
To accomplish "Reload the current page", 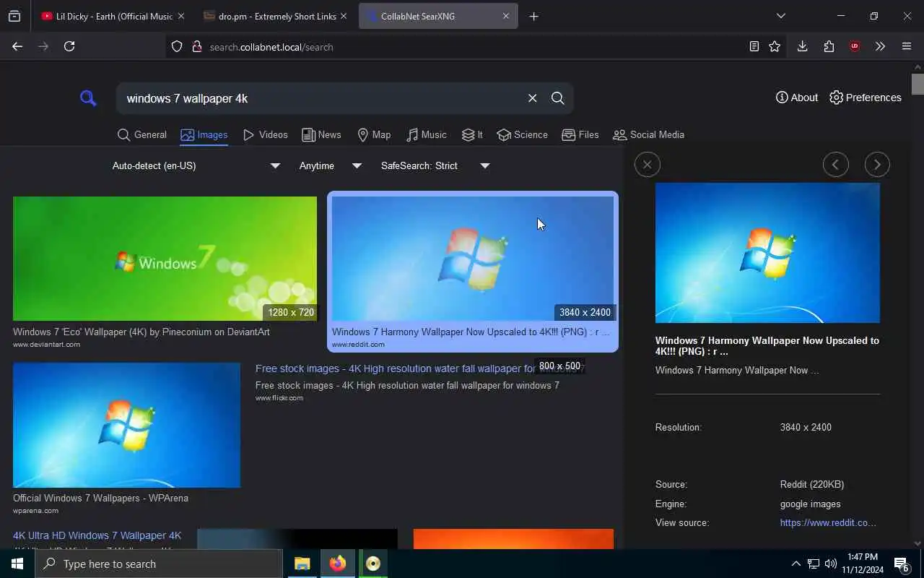I will tap(69, 46).
